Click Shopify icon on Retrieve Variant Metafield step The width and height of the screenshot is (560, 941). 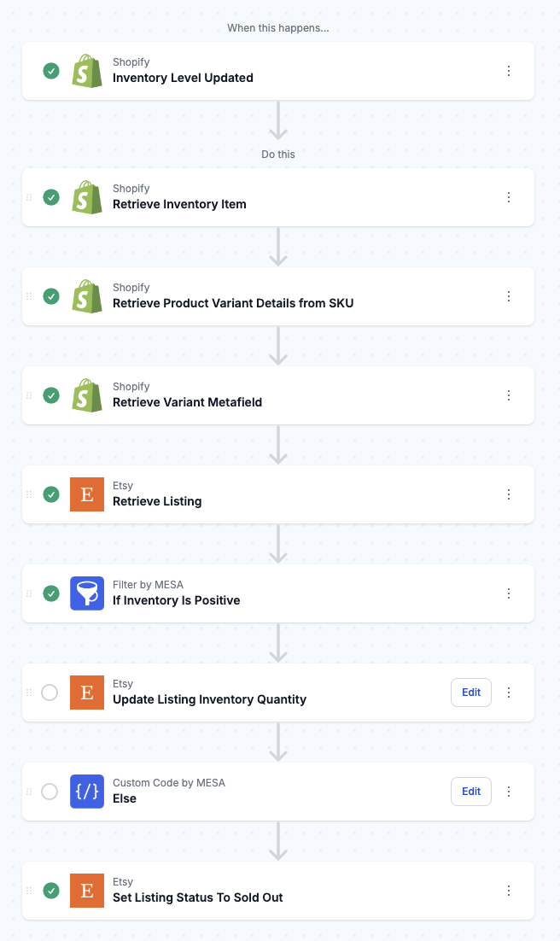tap(87, 395)
